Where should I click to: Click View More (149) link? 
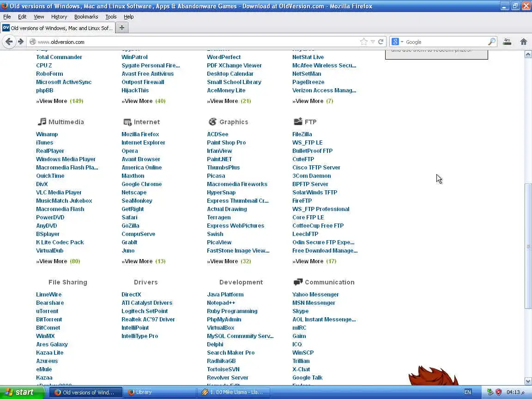(60, 101)
